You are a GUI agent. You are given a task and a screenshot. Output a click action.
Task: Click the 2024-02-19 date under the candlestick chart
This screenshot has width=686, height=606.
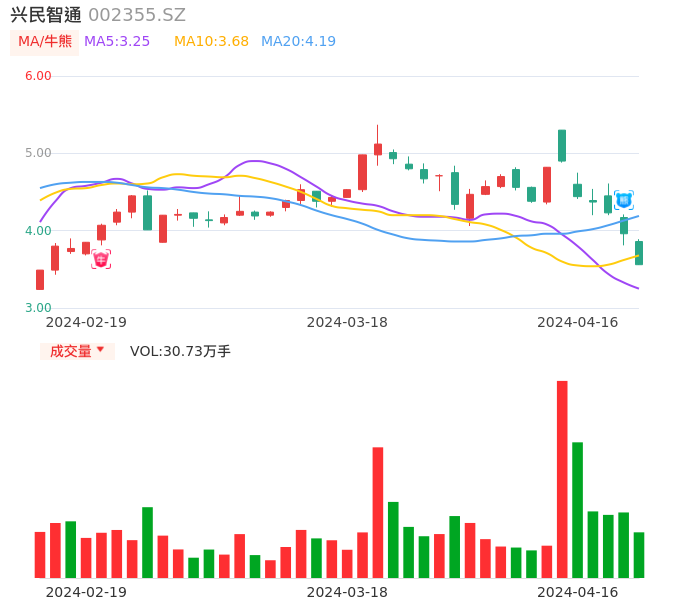(86, 322)
